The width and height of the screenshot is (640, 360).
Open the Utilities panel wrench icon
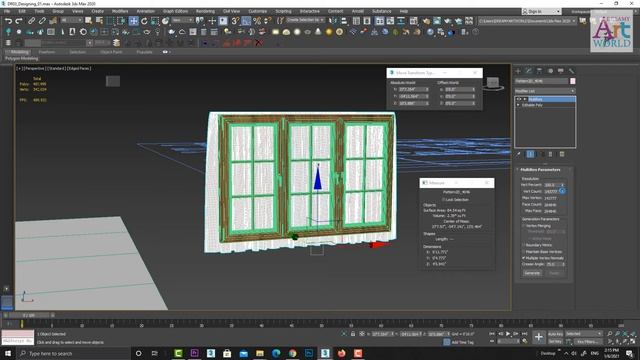click(x=571, y=71)
